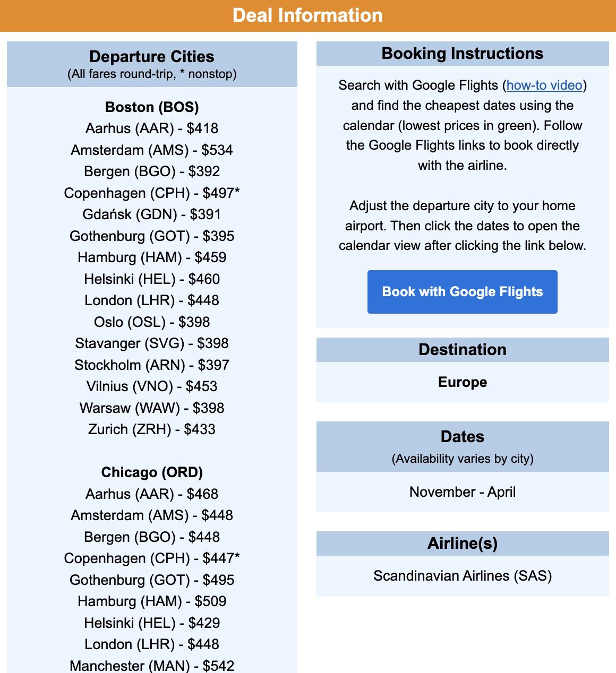Open the how-to video link

coord(543,85)
